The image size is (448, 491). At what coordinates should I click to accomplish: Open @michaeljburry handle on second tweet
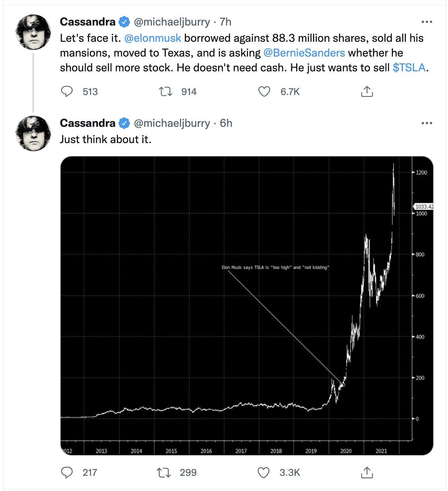click(172, 123)
